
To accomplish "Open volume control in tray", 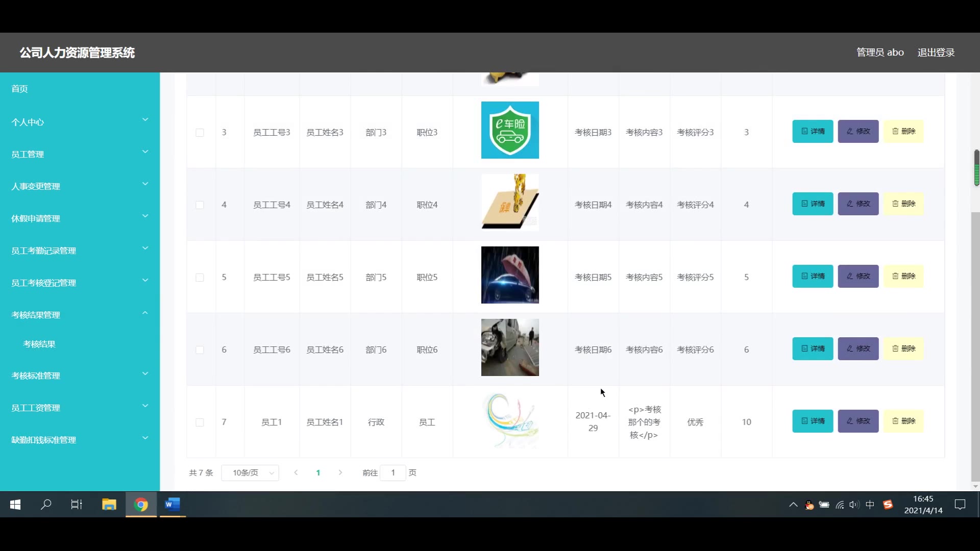I will tap(854, 505).
